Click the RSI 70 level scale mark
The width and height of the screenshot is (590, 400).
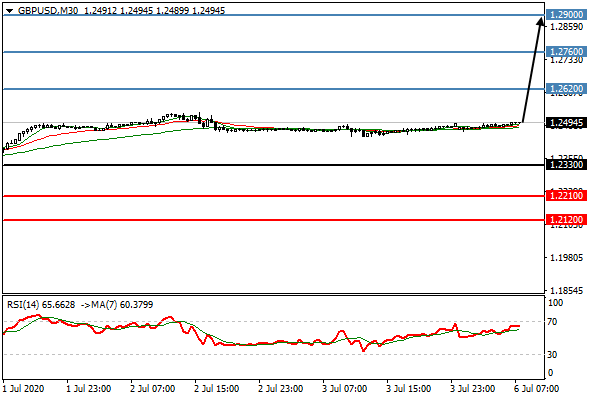(x=552, y=322)
